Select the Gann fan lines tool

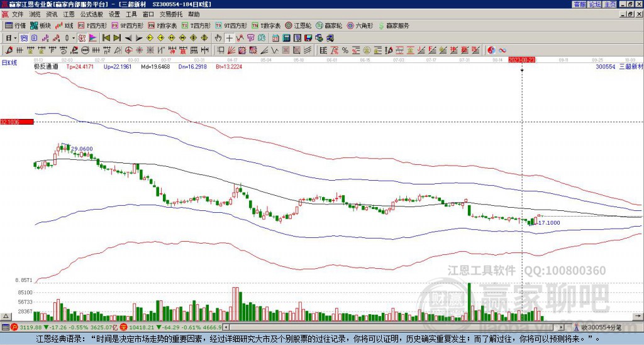pos(230,50)
